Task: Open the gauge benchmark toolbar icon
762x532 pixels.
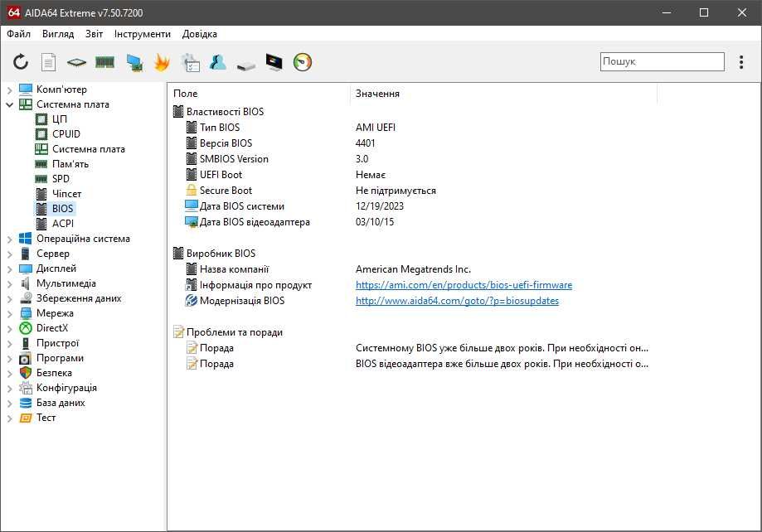Action: 303,62
